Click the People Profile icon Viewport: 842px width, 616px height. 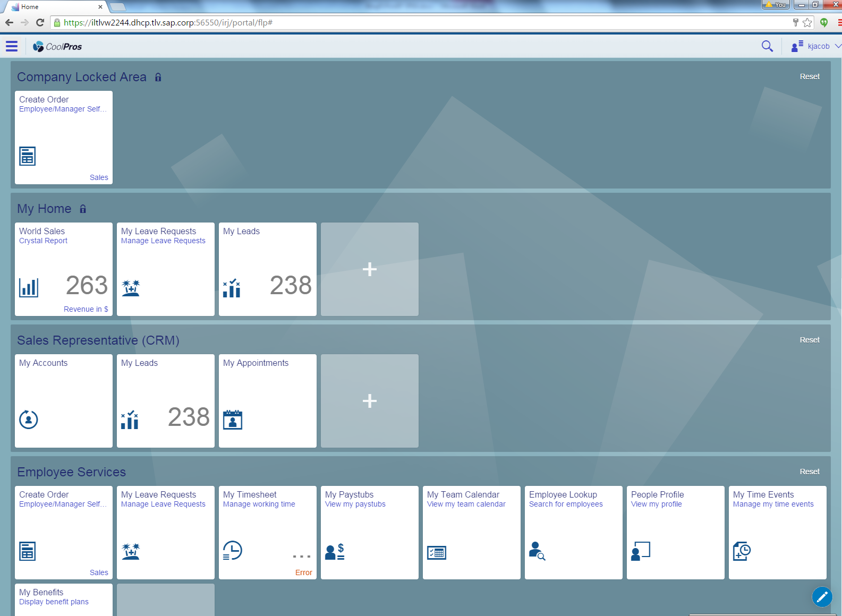(x=641, y=551)
